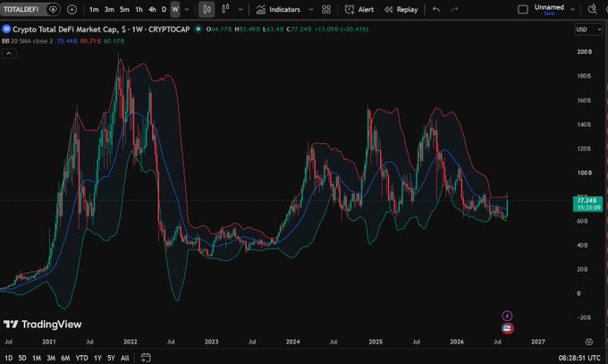The width and height of the screenshot is (608, 364).
Task: Open the indicator templates grid icon
Action: pyautogui.click(x=326, y=9)
